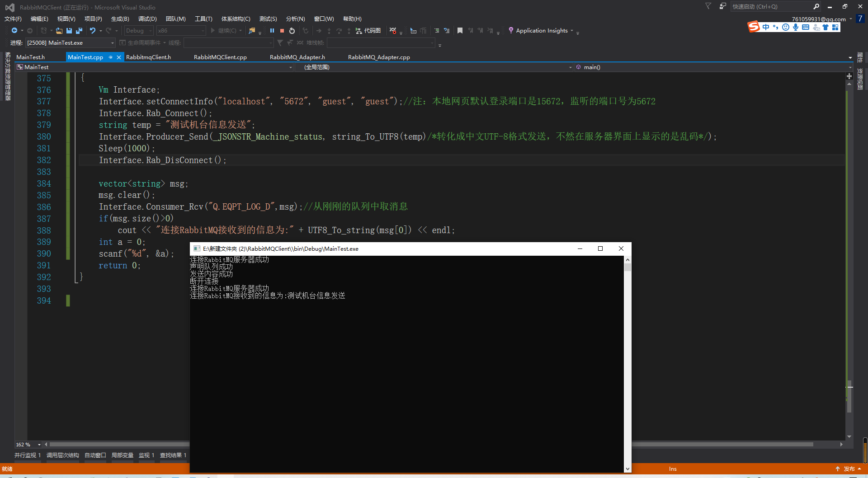Open the Locals (局部变量) panel tab
The width and height of the screenshot is (868, 478).
(123, 455)
